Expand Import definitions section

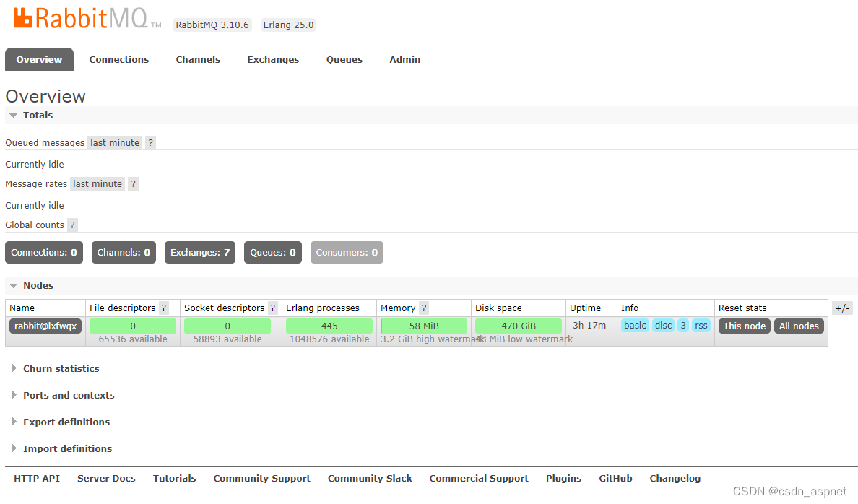coord(67,449)
